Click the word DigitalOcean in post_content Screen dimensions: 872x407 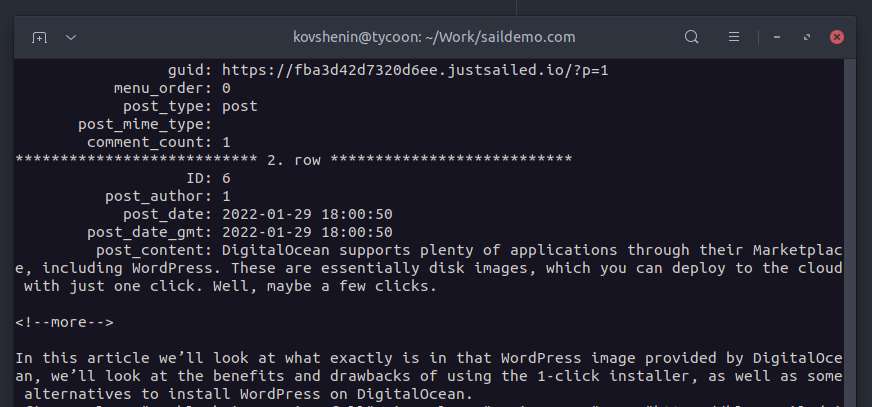point(276,250)
